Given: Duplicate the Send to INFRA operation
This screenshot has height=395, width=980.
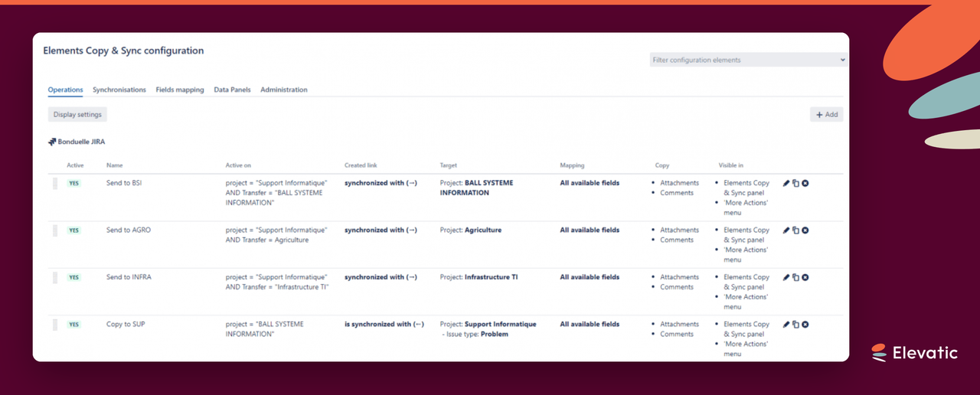Looking at the screenshot, I should click(x=795, y=277).
